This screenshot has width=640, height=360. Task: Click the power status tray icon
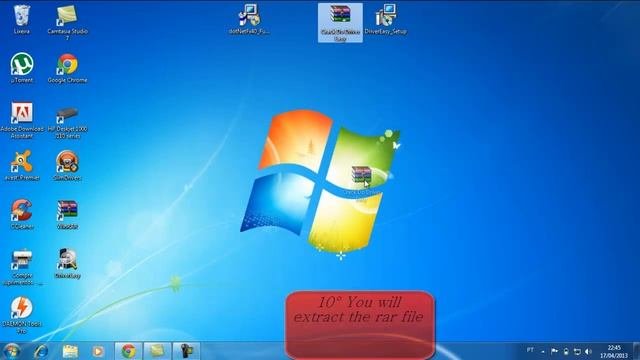point(566,351)
